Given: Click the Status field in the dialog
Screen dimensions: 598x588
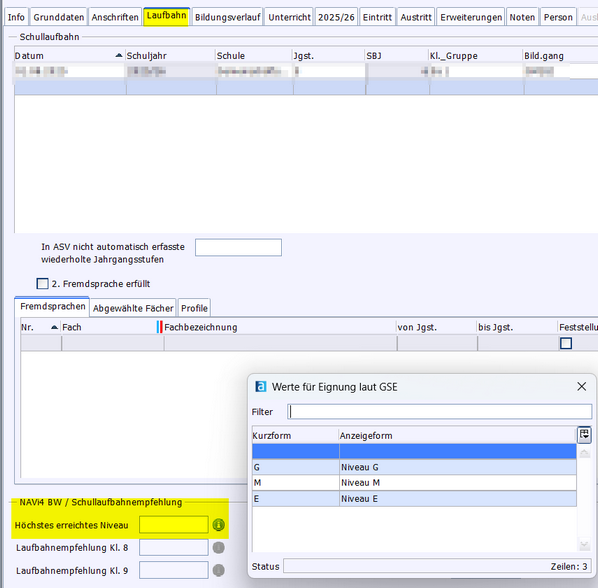Looking at the screenshot, I should (437, 566).
